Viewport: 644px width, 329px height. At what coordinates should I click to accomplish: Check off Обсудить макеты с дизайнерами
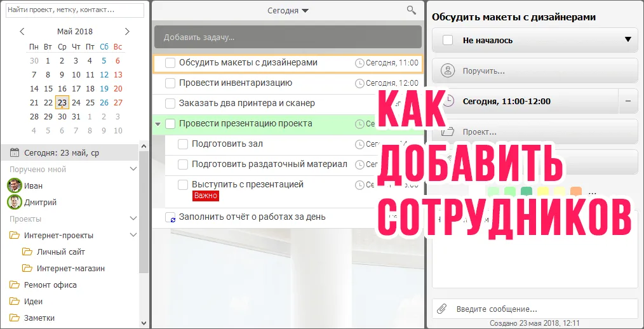(170, 63)
